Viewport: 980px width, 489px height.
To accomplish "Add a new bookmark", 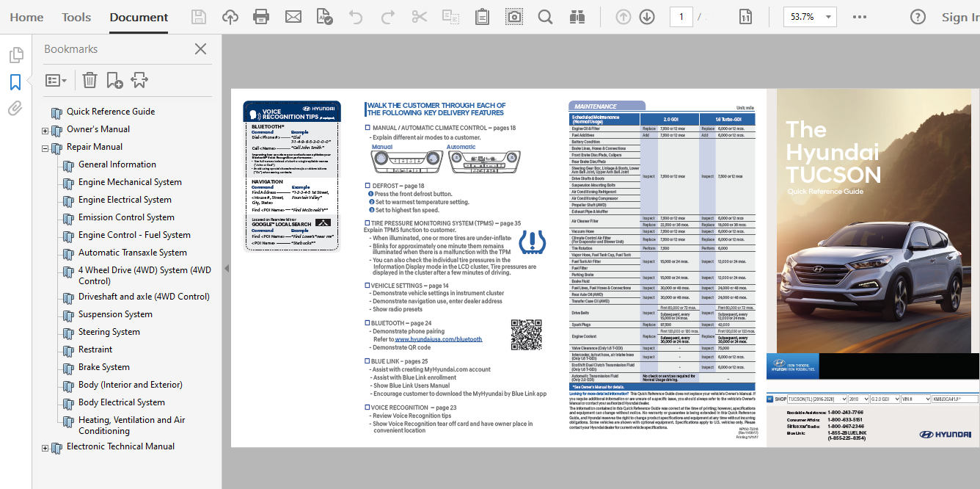I will 114,80.
